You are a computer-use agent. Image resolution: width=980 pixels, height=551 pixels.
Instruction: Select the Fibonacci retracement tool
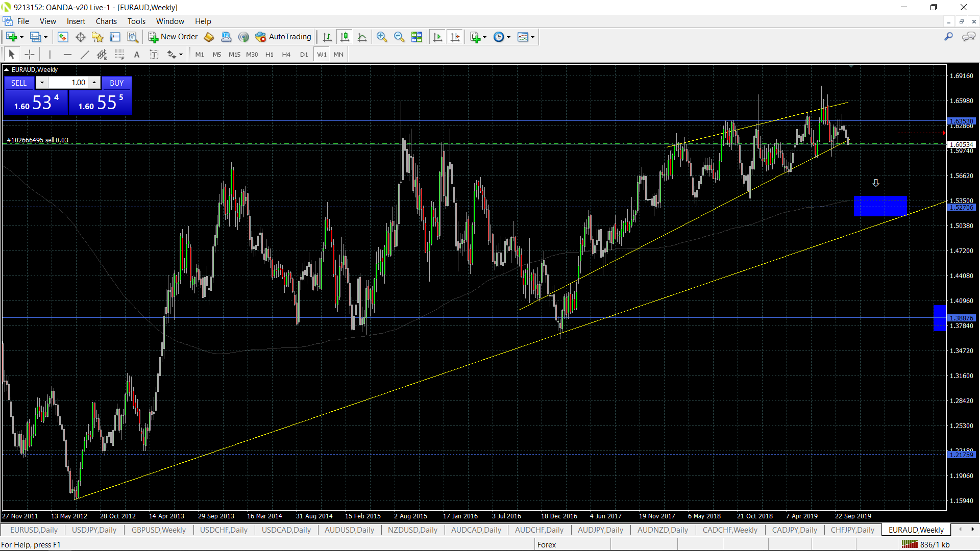tap(119, 54)
